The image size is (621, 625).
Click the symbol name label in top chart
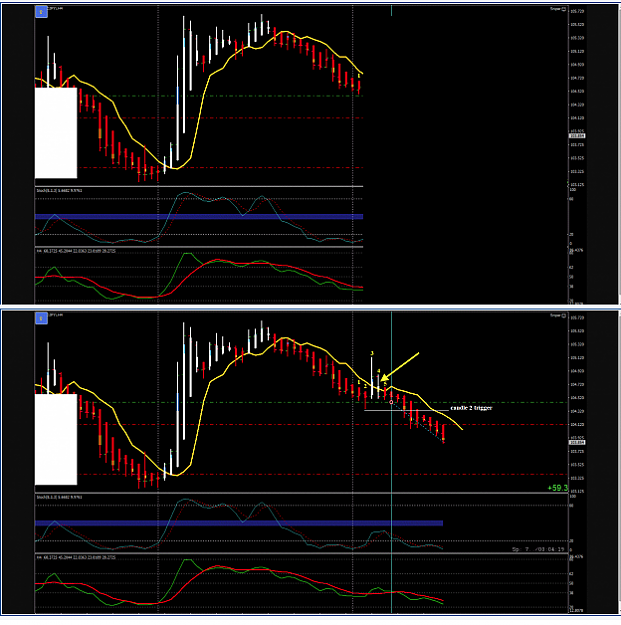coord(56,8)
